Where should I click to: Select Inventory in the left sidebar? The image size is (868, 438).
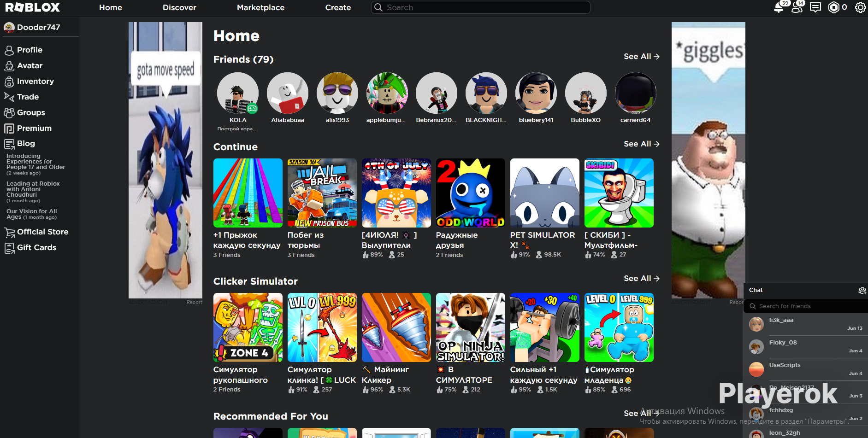(35, 82)
